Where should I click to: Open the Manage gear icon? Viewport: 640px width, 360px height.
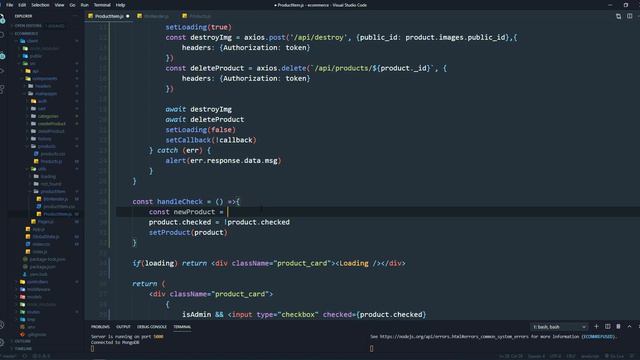2,342
